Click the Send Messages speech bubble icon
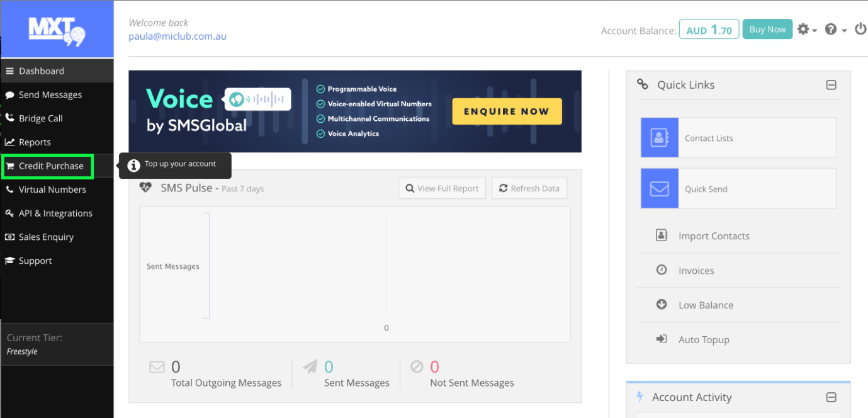Image resolution: width=868 pixels, height=418 pixels. (x=9, y=95)
